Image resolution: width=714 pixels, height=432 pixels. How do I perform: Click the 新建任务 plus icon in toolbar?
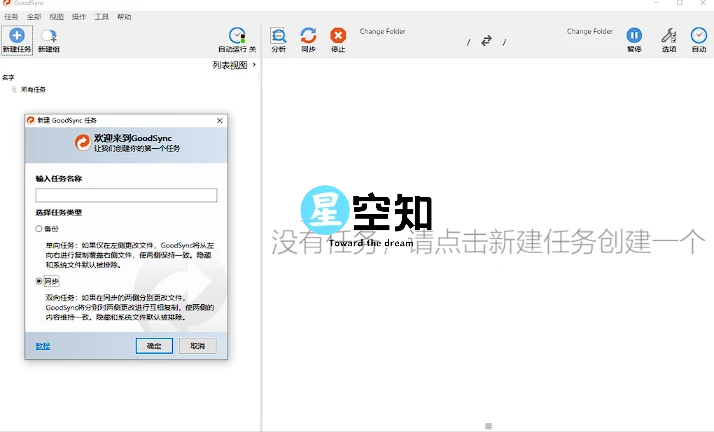point(17,36)
